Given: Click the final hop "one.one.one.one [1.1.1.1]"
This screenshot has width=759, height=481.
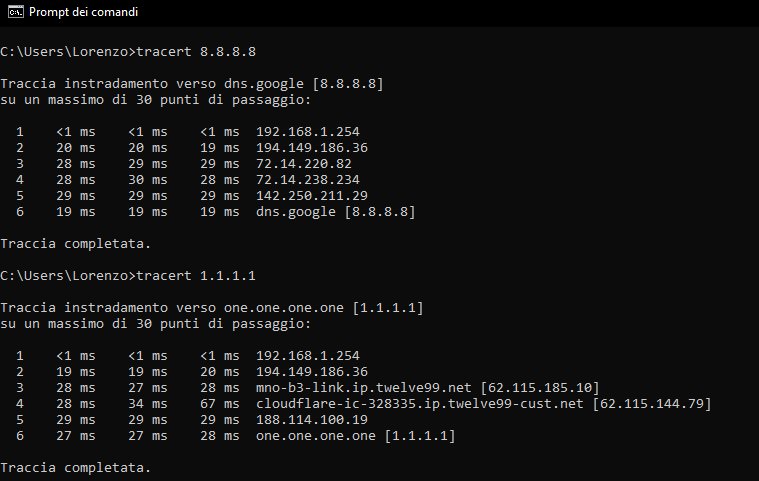Looking at the screenshot, I should tap(355, 436).
